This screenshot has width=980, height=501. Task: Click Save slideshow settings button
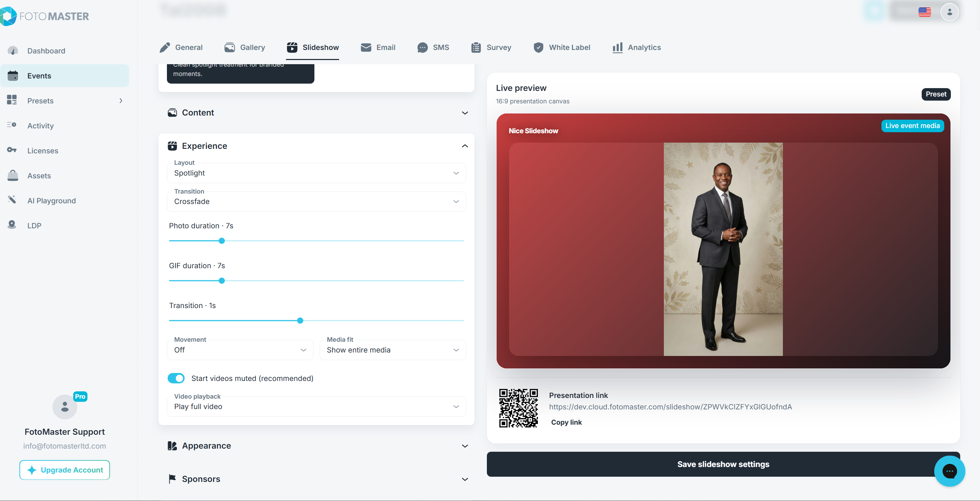tap(723, 464)
